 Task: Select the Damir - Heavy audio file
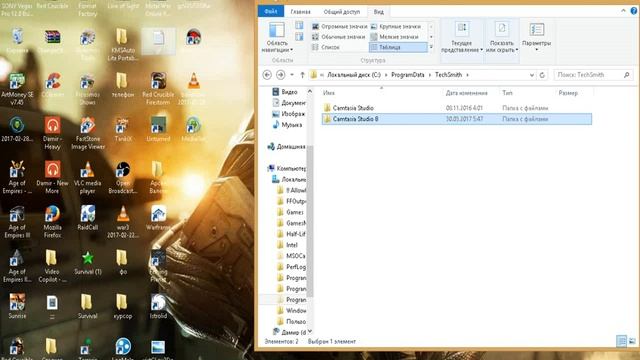[x=52, y=133]
